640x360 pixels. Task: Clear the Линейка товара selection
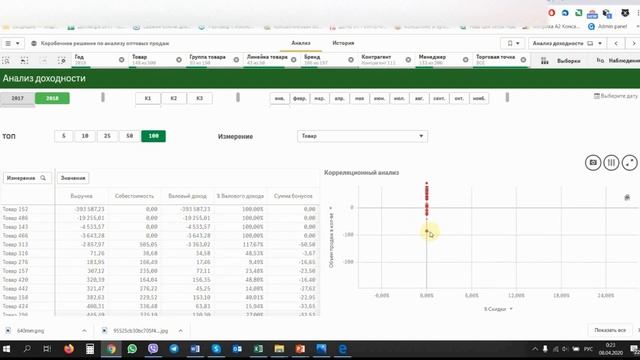[293, 60]
